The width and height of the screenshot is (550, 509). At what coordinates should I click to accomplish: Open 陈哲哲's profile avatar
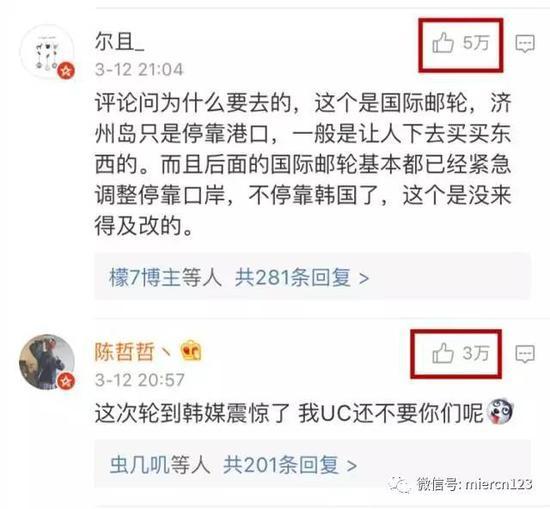(x=47, y=362)
